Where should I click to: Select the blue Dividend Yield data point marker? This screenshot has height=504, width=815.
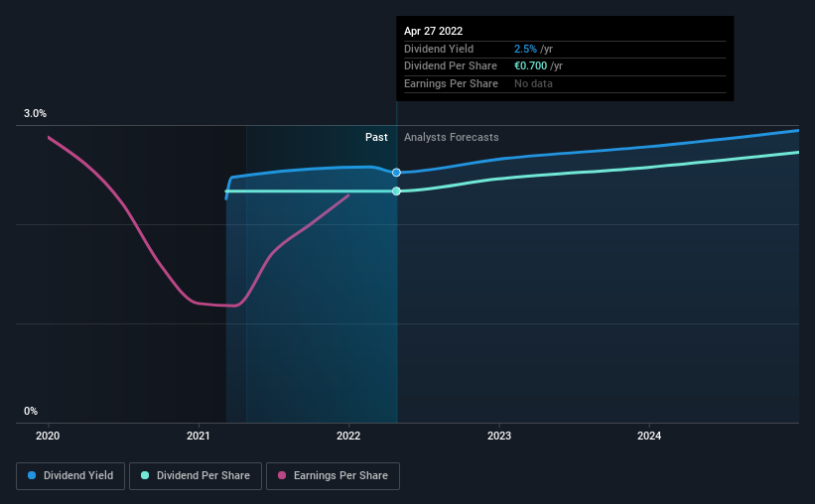coord(396,173)
